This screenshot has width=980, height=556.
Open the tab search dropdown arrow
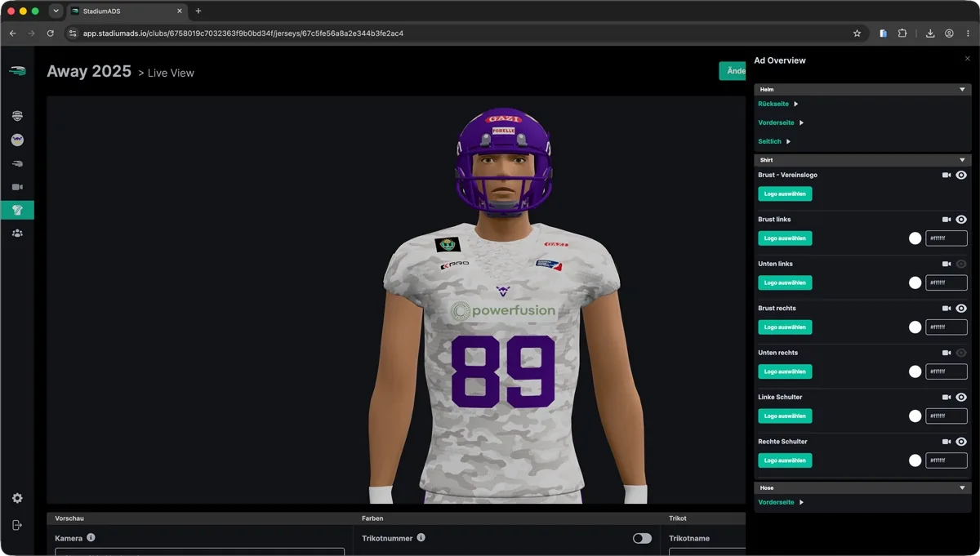coord(56,11)
